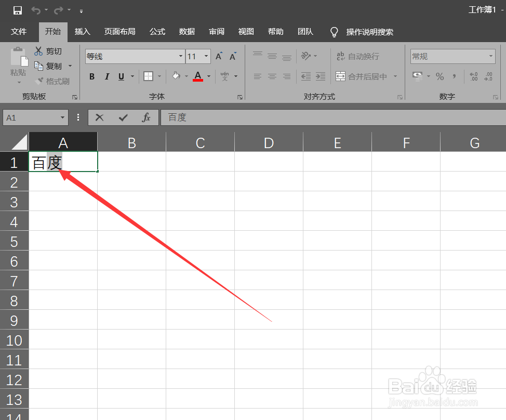The height and width of the screenshot is (420, 506).
Task: Toggle underline formatting U
Action: pyautogui.click(x=122, y=76)
